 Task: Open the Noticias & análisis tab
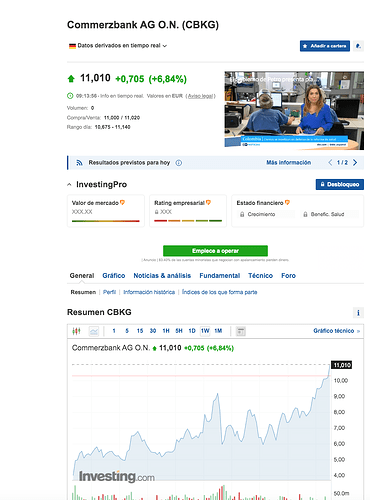(162, 276)
